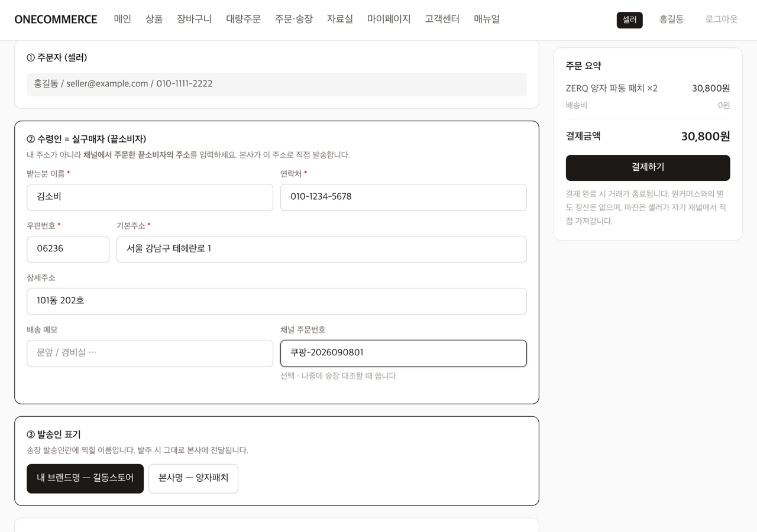Open the 홍길동 profile link
Viewport: 757px width, 532px height.
point(671,19)
